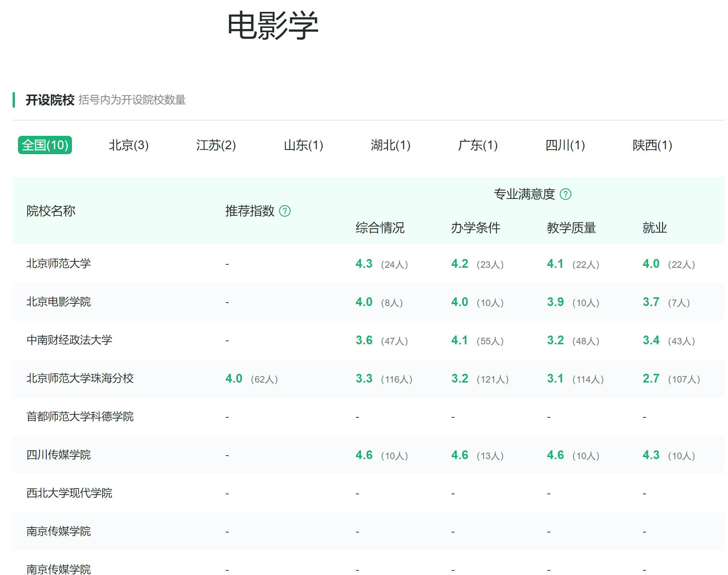Image resolution: width=728 pixels, height=575 pixels.
Task: Open the 湖北(1) tab
Action: (390, 145)
